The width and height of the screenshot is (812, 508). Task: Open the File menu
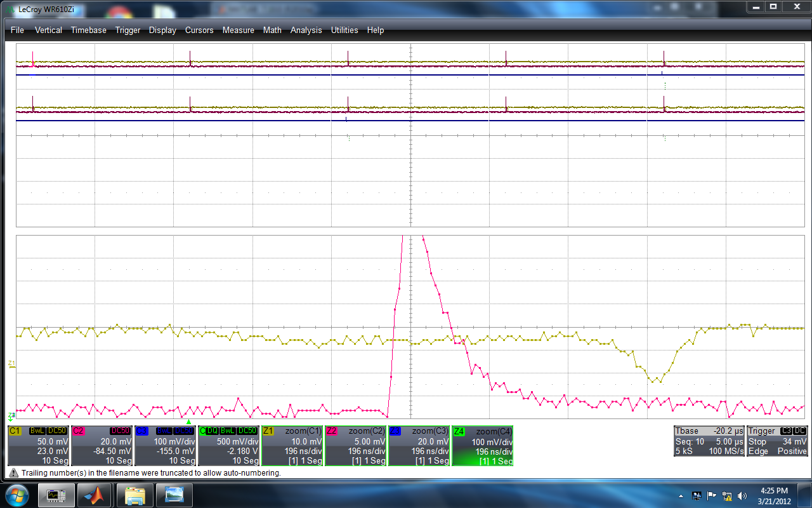tap(17, 30)
